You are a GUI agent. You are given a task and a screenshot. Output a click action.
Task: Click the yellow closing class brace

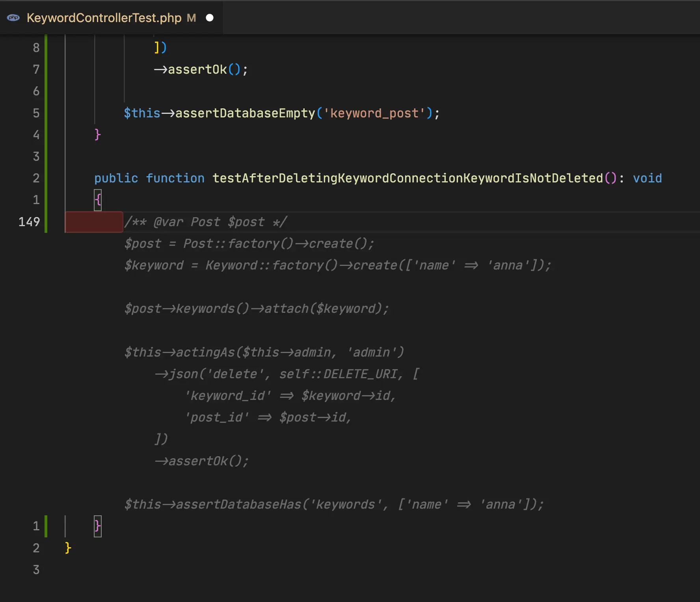point(68,548)
